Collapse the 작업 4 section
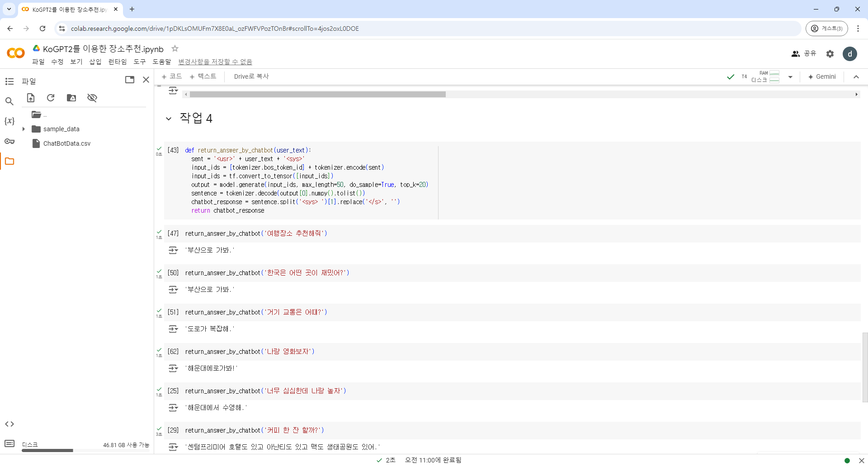The width and height of the screenshot is (868, 467). [x=169, y=119]
